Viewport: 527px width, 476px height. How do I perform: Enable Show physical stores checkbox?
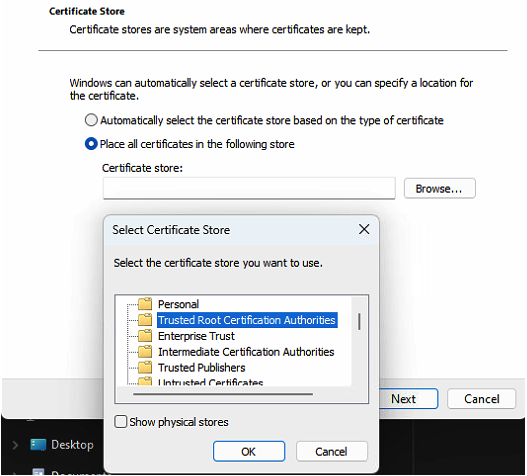coord(121,422)
